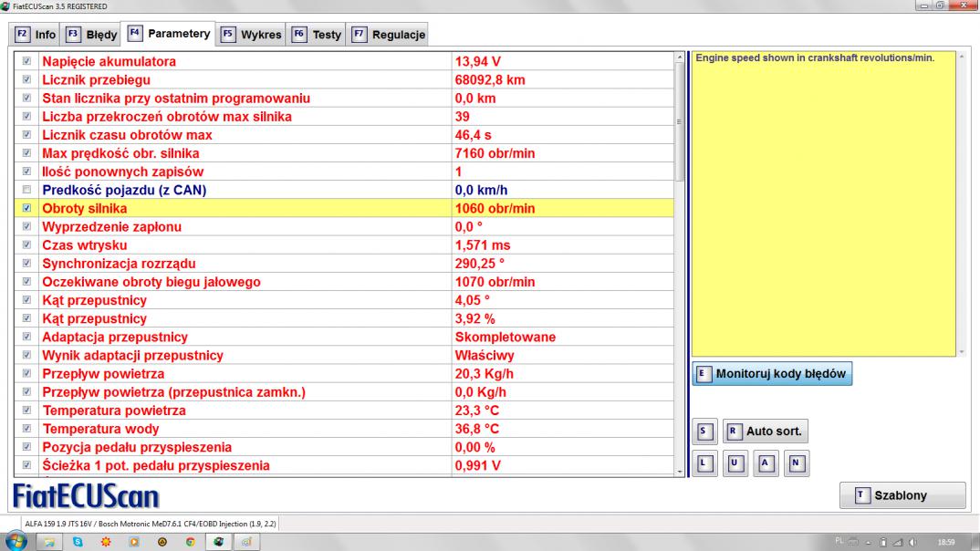980x551 pixels.
Task: Enable the Predkość pojazdu (z CAN) checkbox
Action: click(25, 191)
